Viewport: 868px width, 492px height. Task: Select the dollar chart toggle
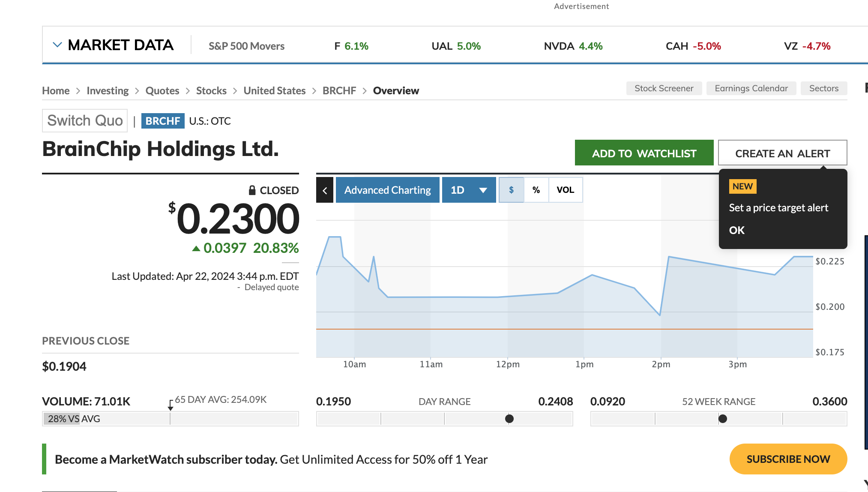[x=511, y=190]
